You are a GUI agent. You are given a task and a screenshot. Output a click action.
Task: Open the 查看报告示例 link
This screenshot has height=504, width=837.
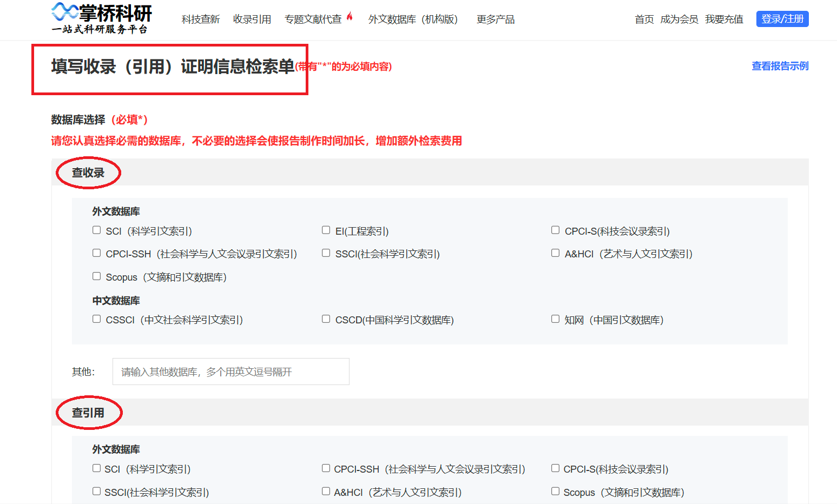[x=780, y=65]
